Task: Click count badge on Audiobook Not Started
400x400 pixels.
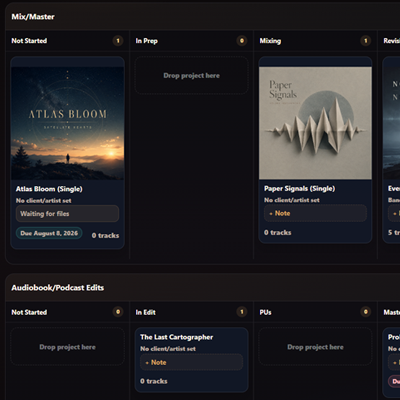Action: tap(118, 312)
